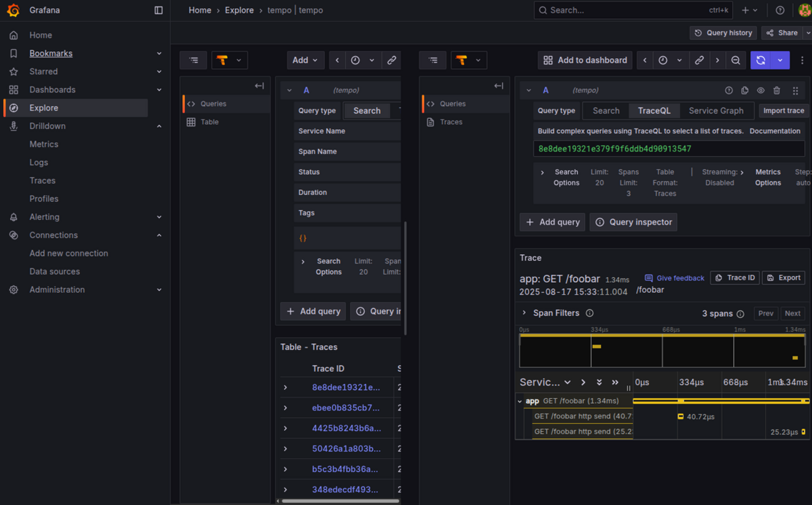Open Drilldown Metrics in the sidebar

pyautogui.click(x=44, y=144)
